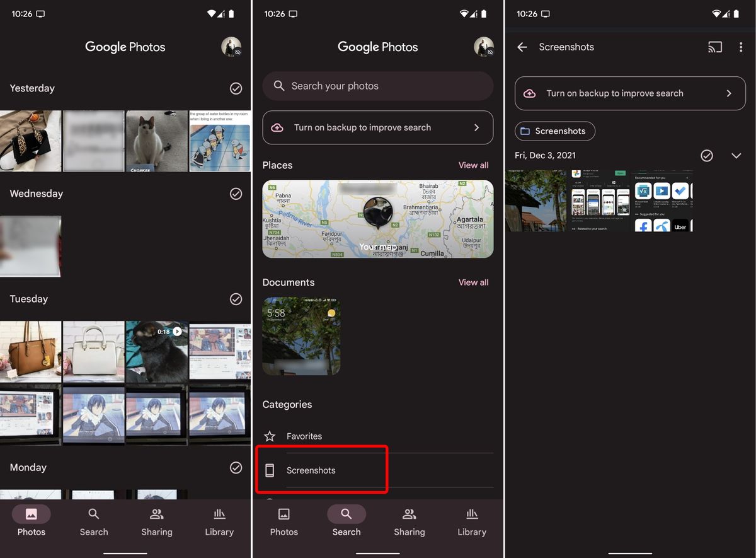The image size is (756, 558).
Task: Select all screenshots from Fri, Dec 3, 2021
Action: pyautogui.click(x=706, y=155)
